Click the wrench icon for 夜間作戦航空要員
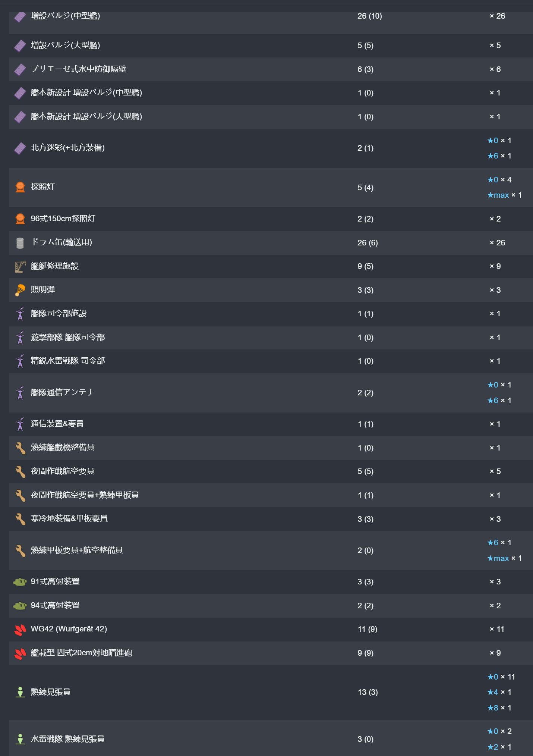Screen dimensions: 533x756 coord(20,472)
